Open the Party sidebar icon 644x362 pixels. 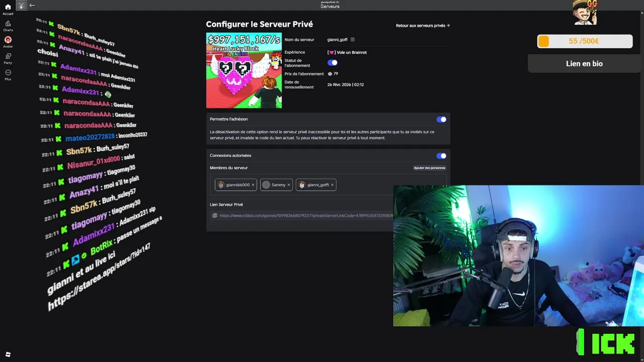8,56
